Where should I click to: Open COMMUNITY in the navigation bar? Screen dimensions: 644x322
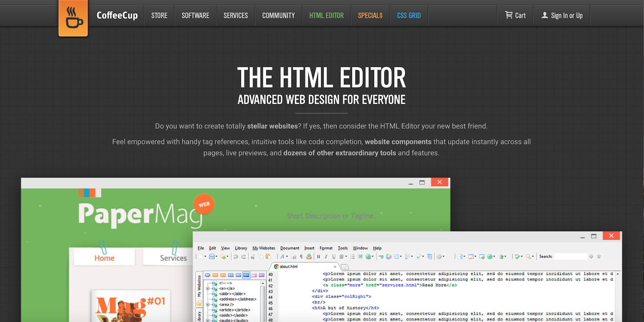pyautogui.click(x=279, y=15)
